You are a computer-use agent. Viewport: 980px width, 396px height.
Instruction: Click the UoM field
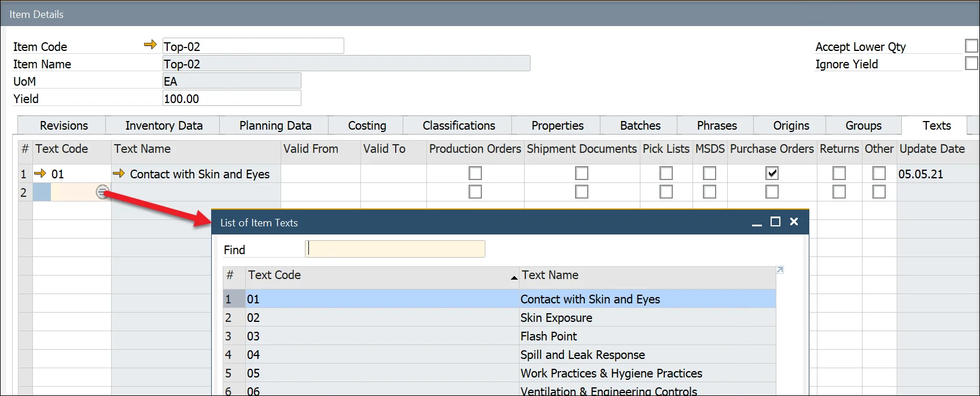coord(231,81)
